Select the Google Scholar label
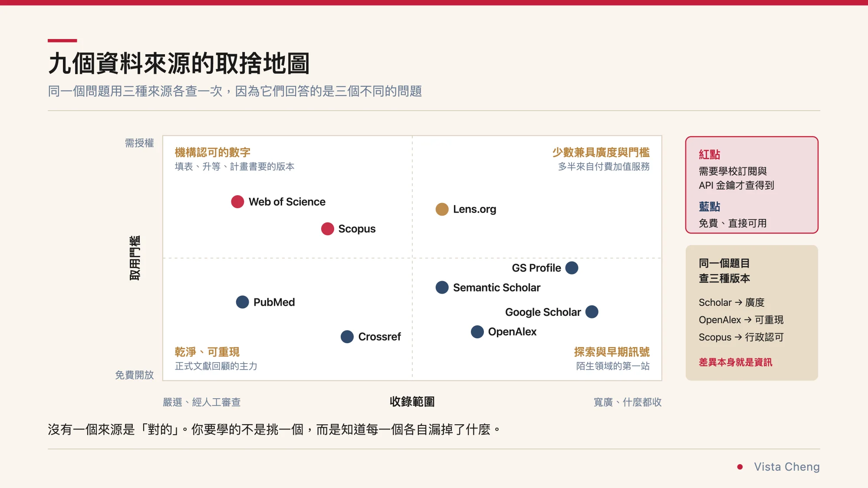The height and width of the screenshot is (488, 868). (543, 312)
